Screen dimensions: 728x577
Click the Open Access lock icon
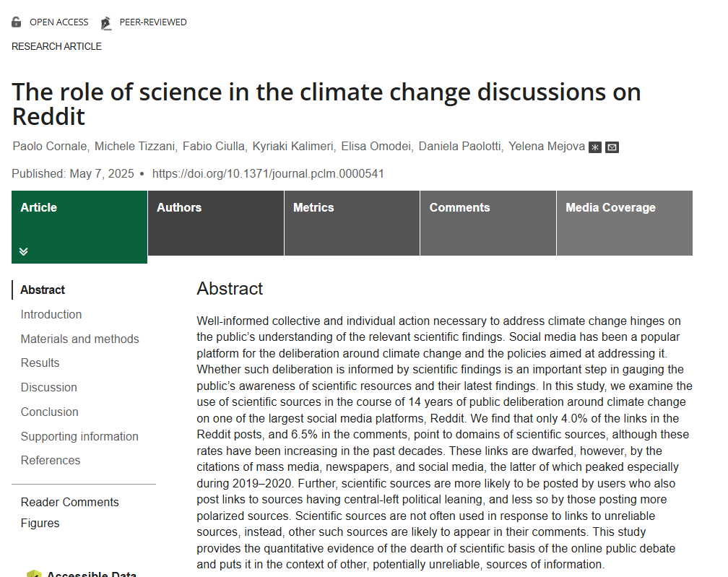[x=17, y=22]
